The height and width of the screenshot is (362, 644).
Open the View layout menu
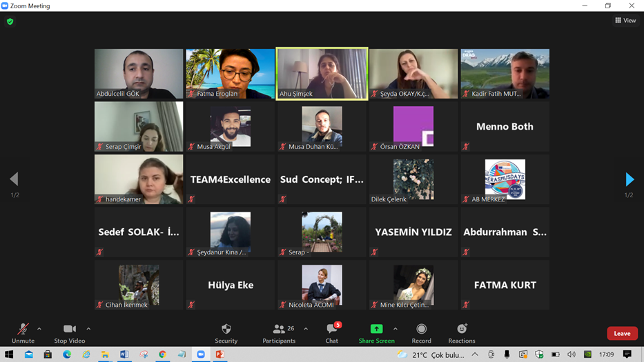coord(625,21)
